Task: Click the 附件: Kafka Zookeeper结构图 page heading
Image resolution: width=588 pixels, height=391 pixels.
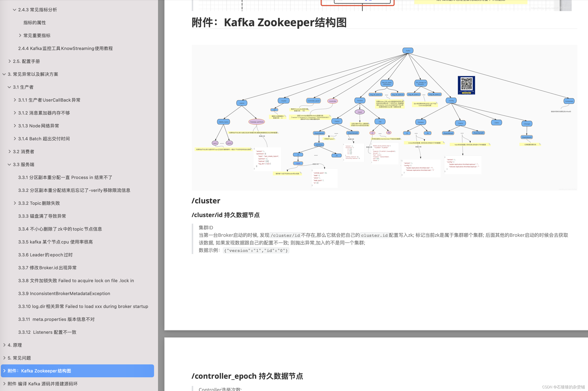Action: (x=269, y=22)
